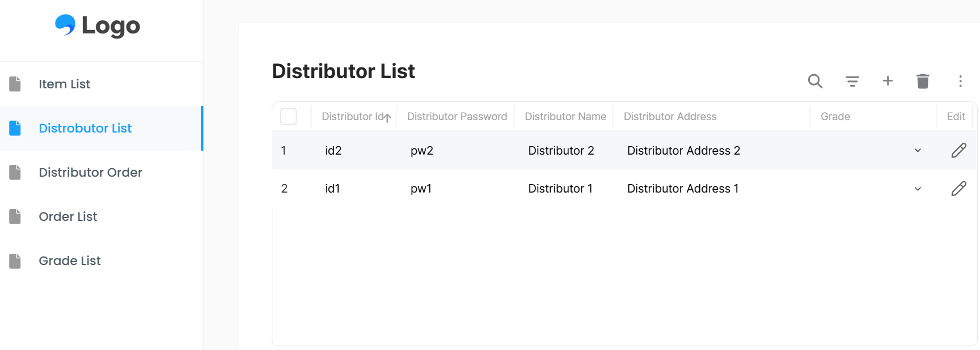Open the filter list icon
This screenshot has height=350, width=980.
click(852, 81)
